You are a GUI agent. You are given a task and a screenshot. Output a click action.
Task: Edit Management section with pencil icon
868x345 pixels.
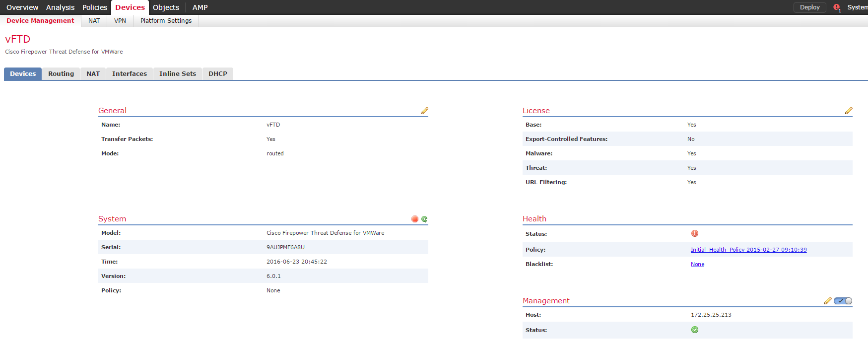pyautogui.click(x=828, y=301)
